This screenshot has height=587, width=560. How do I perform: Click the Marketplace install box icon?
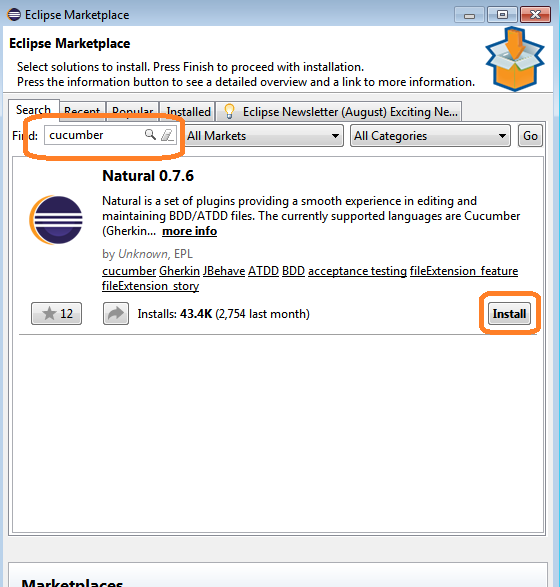[515, 59]
